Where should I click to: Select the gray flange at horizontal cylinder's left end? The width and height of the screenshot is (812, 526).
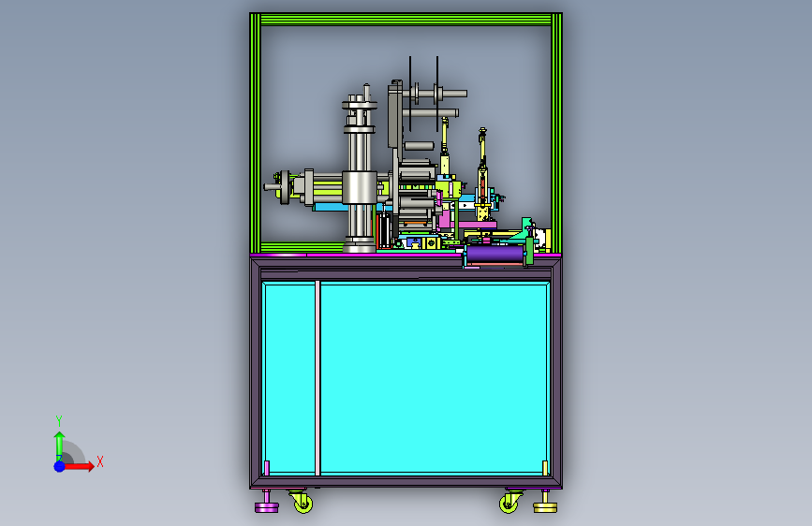(x=285, y=187)
